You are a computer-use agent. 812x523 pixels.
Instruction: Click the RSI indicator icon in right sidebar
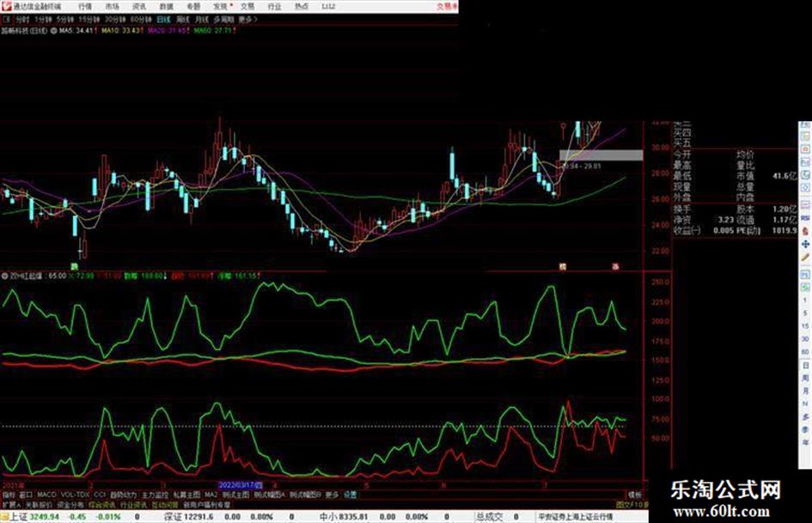coord(805,218)
